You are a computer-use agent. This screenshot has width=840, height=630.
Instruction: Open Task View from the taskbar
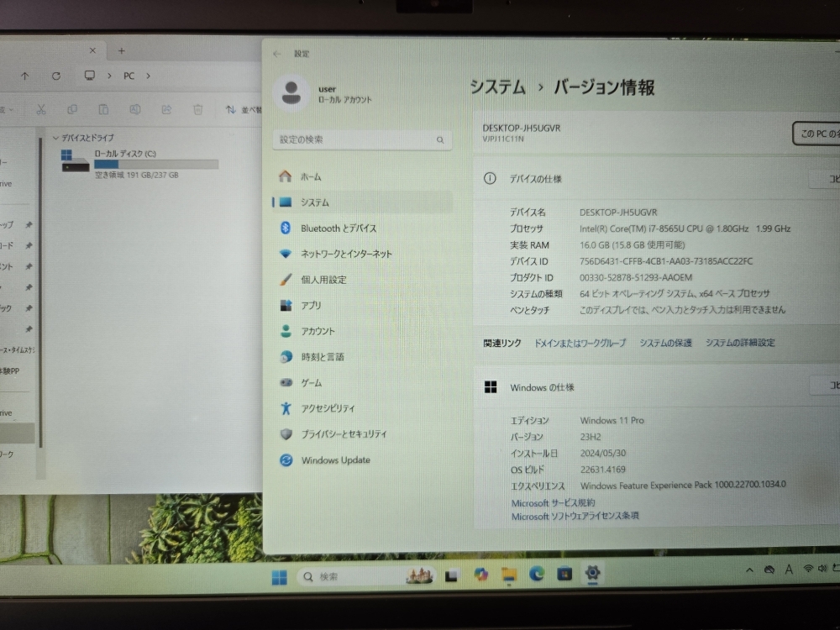pos(452,575)
